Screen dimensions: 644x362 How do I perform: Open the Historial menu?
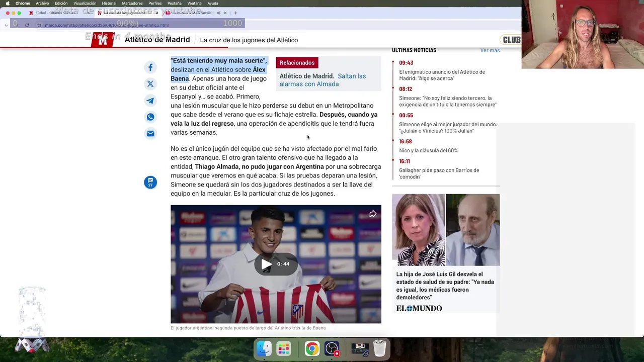click(109, 4)
